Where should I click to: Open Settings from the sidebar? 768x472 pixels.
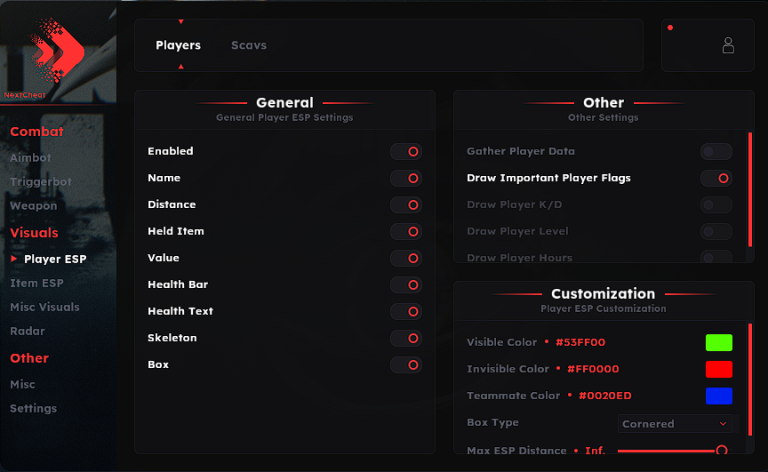[x=33, y=408]
